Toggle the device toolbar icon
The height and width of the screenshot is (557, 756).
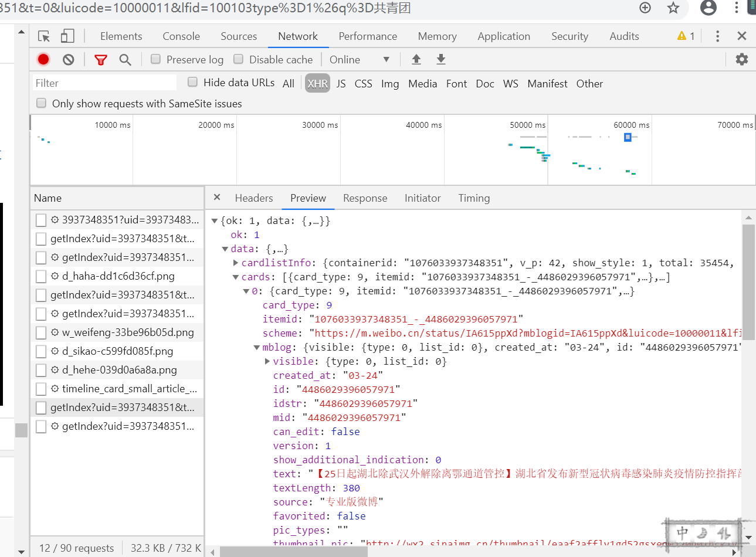[x=68, y=36]
